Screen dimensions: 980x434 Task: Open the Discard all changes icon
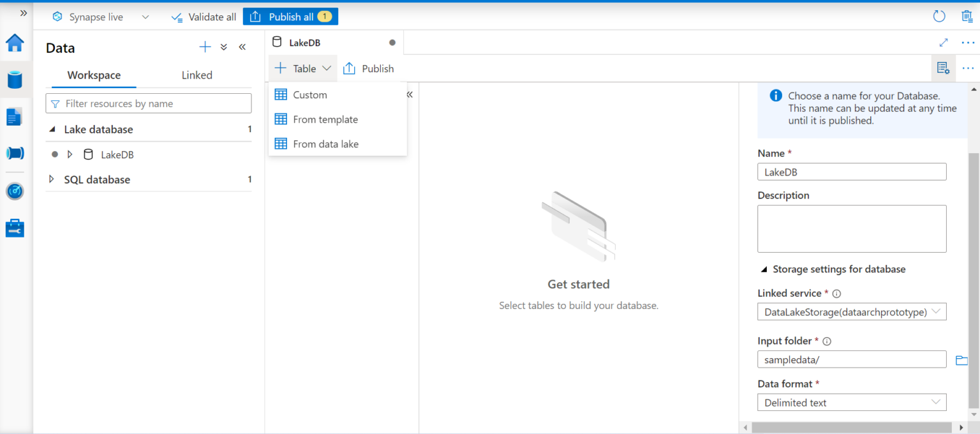pos(967,16)
